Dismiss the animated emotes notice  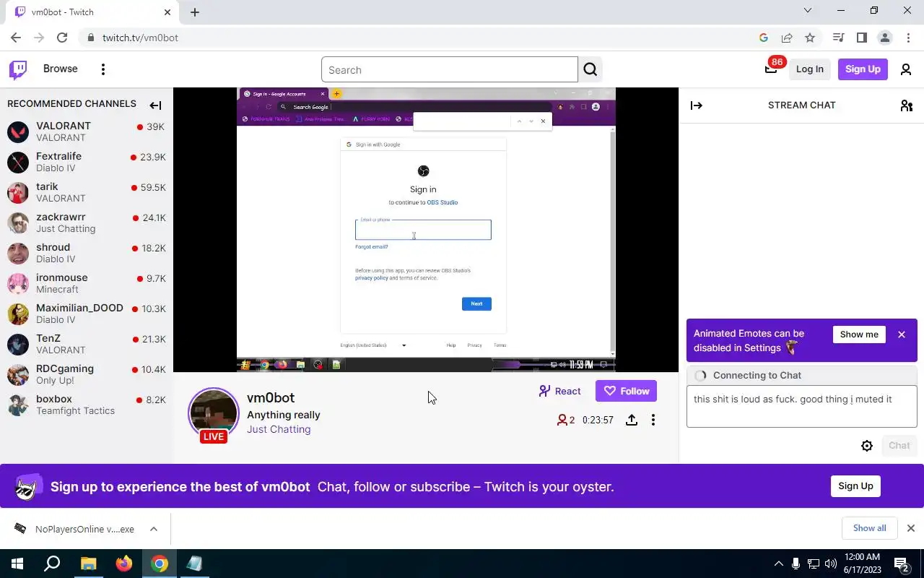pyautogui.click(x=902, y=335)
